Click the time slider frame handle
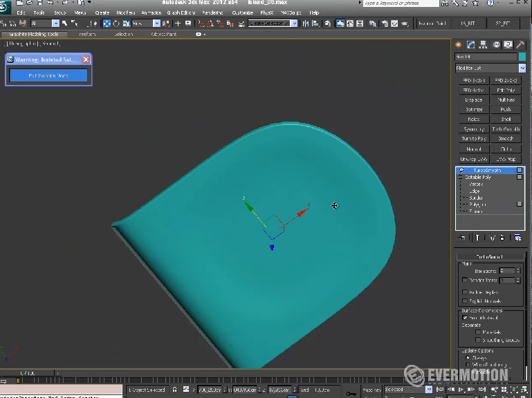The height and width of the screenshot is (398, 532). coord(28,373)
